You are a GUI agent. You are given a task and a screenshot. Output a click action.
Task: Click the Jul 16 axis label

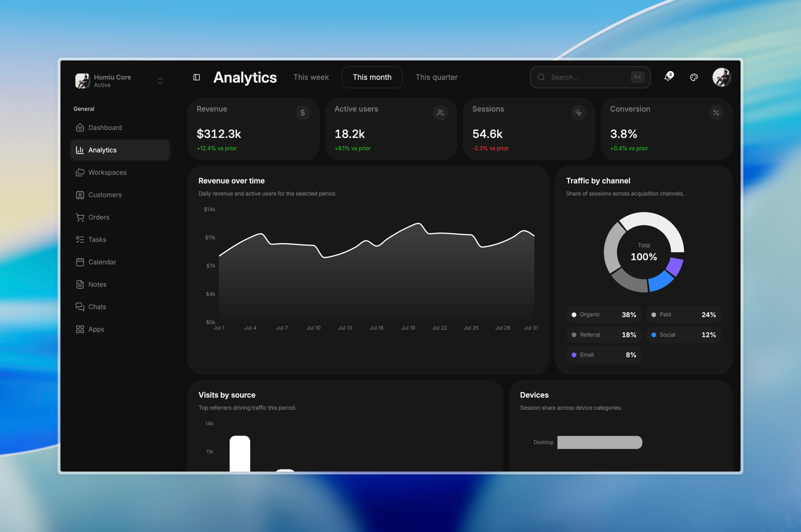coord(377,328)
